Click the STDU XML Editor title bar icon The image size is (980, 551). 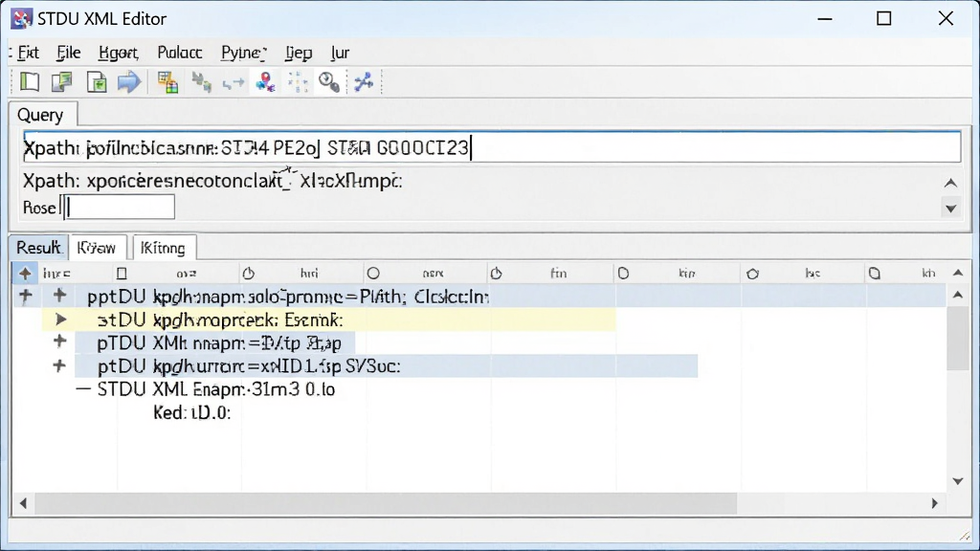[21, 19]
